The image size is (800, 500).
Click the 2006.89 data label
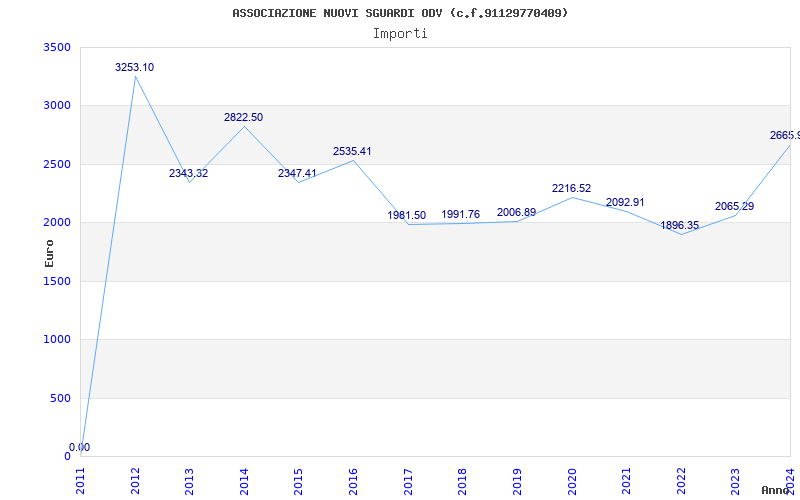point(516,213)
